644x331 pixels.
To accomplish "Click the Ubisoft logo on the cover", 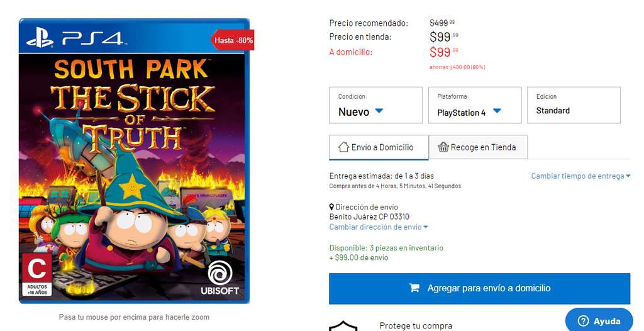I will [219, 278].
